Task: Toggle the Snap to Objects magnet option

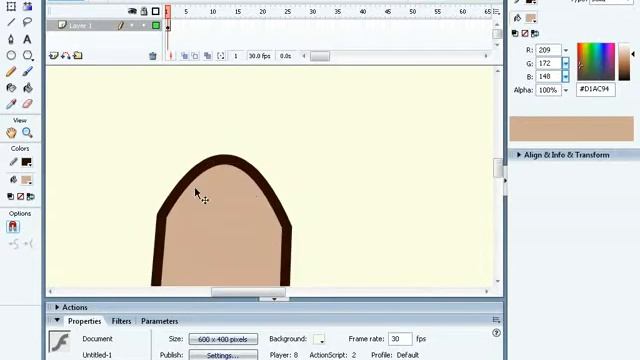Action: 13,227
